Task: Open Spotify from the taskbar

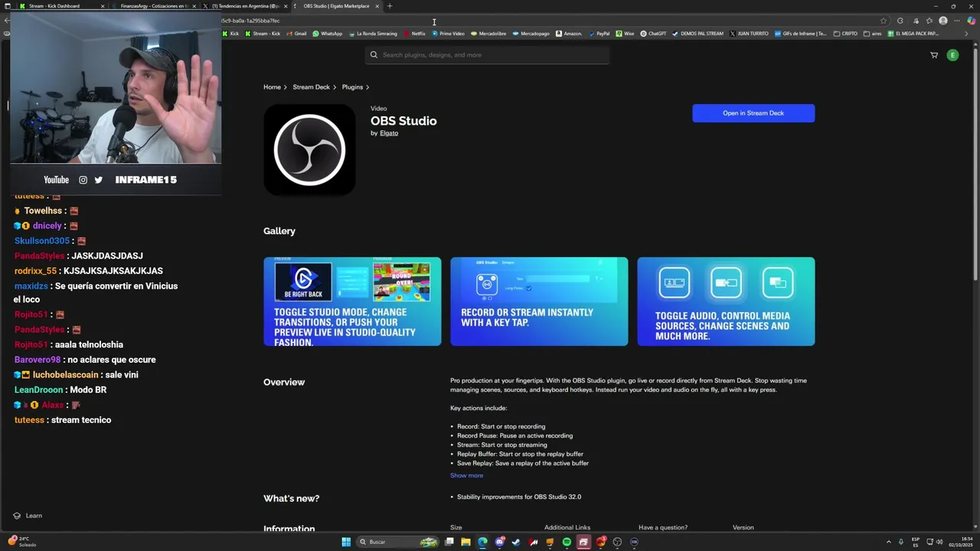Action: click(567, 542)
